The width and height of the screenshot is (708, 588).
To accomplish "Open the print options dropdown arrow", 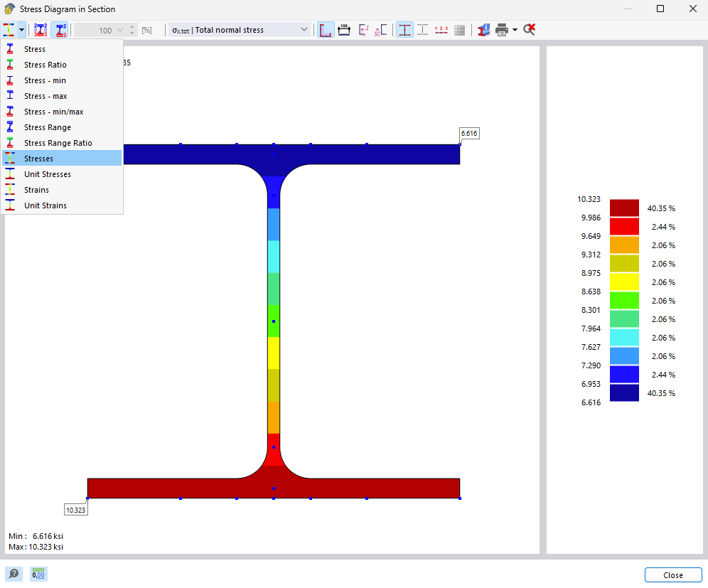I will pyautogui.click(x=514, y=30).
